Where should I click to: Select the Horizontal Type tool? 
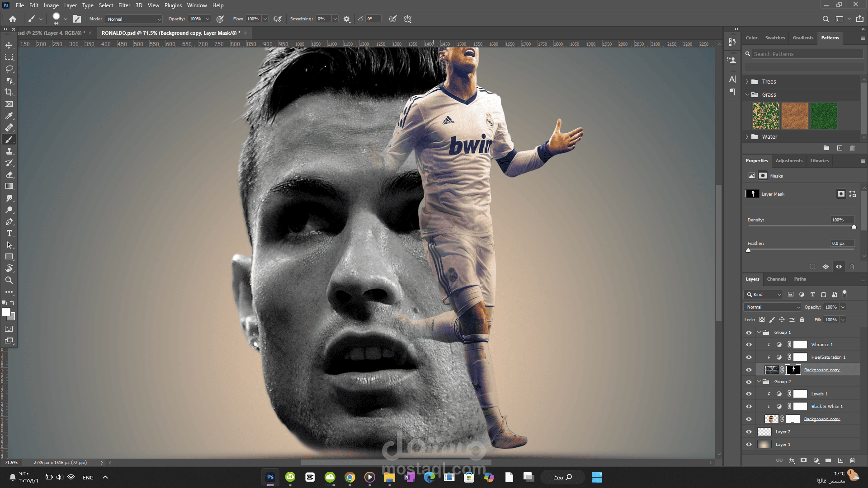click(x=9, y=233)
